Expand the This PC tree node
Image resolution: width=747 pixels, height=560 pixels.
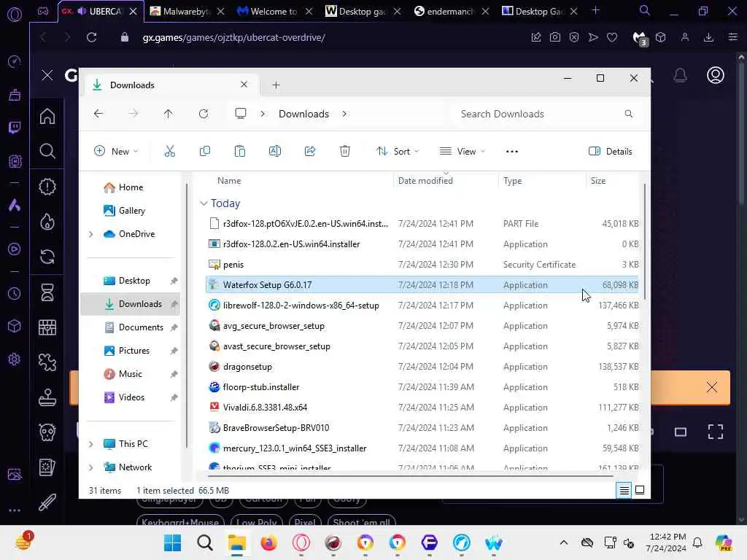(x=90, y=444)
